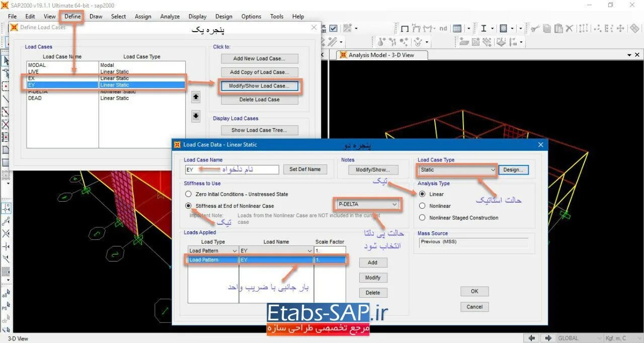This screenshot has width=644, height=343.
Task: Click the Load Case Name input field
Action: 231,170
